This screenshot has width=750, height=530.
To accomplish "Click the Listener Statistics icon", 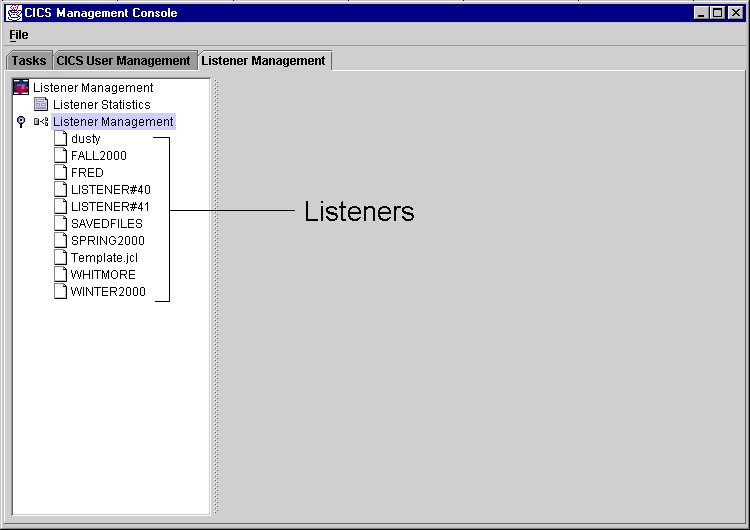I will coord(41,104).
